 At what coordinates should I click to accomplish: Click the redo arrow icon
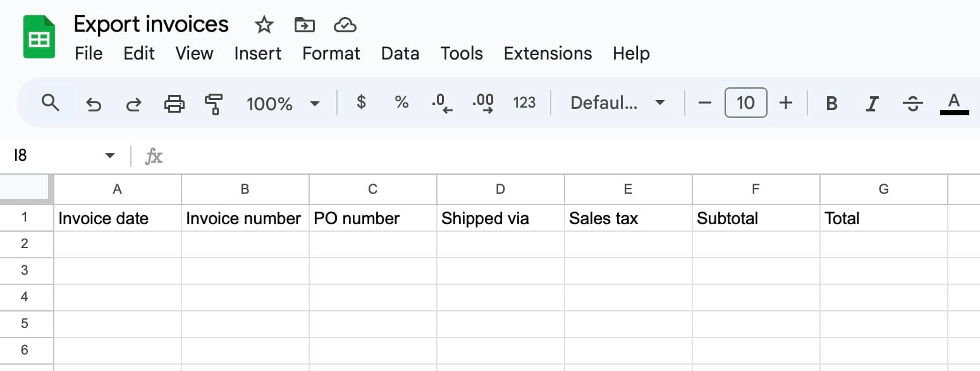[133, 103]
